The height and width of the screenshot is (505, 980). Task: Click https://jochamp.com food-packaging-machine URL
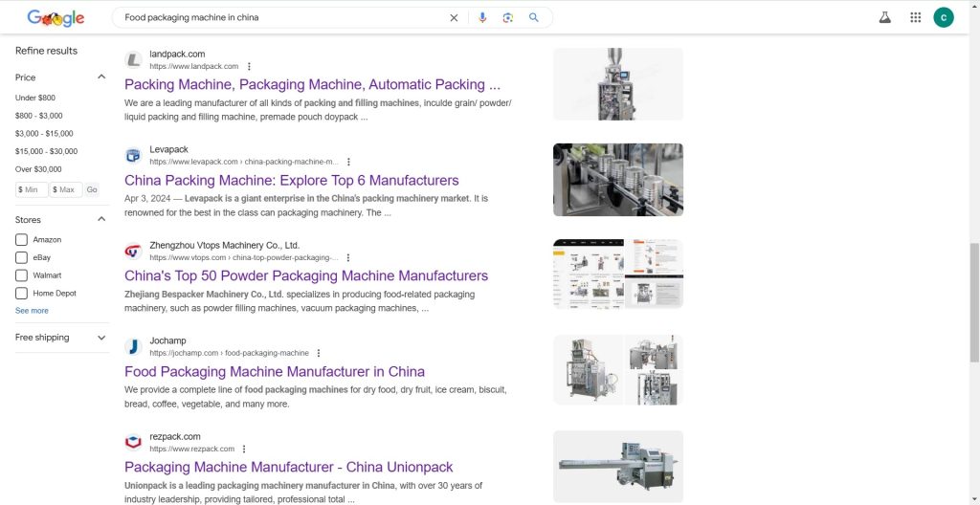[229, 353]
